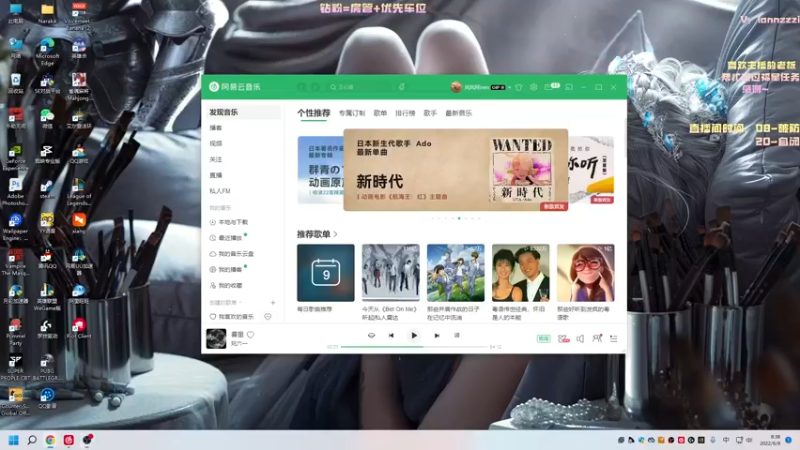Open the skin theme shirt icon
This screenshot has width=800, height=450.
click(x=518, y=87)
